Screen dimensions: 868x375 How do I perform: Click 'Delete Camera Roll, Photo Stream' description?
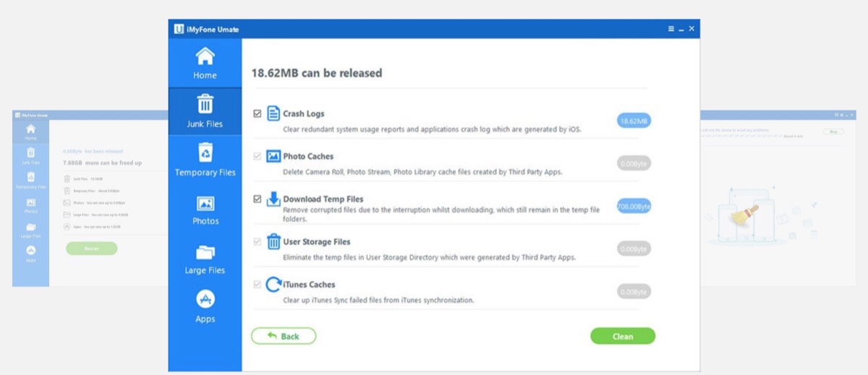(x=422, y=172)
